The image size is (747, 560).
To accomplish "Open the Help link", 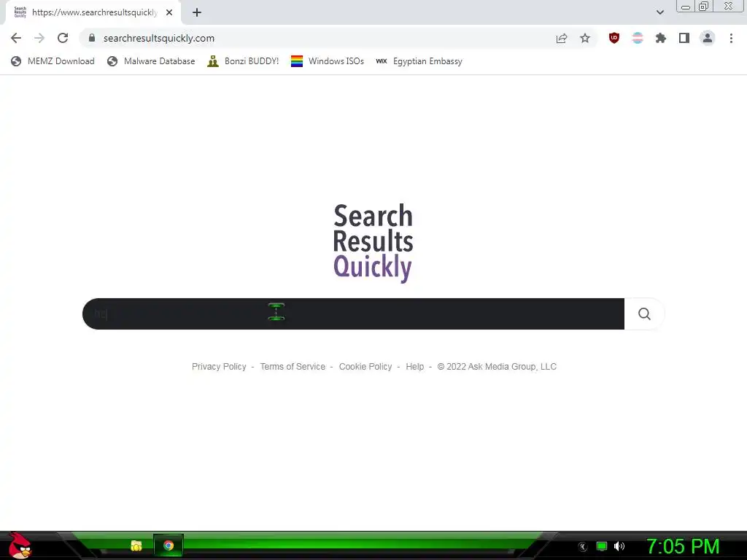I will [415, 367].
